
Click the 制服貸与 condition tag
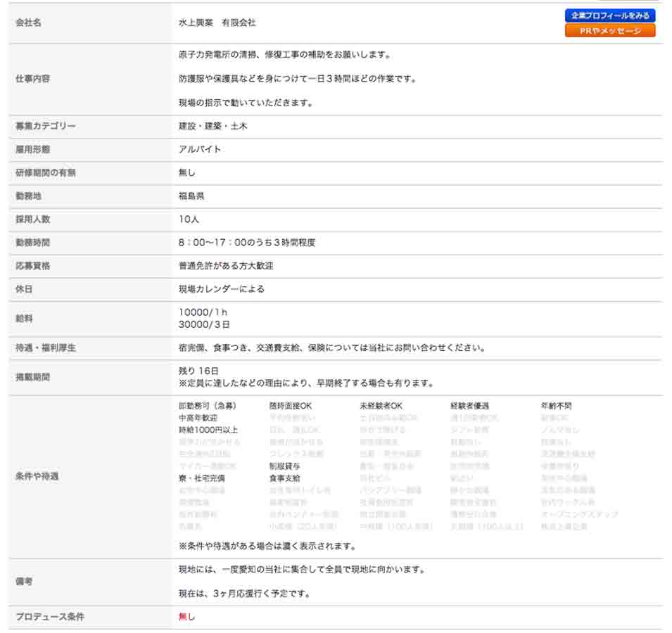(284, 466)
